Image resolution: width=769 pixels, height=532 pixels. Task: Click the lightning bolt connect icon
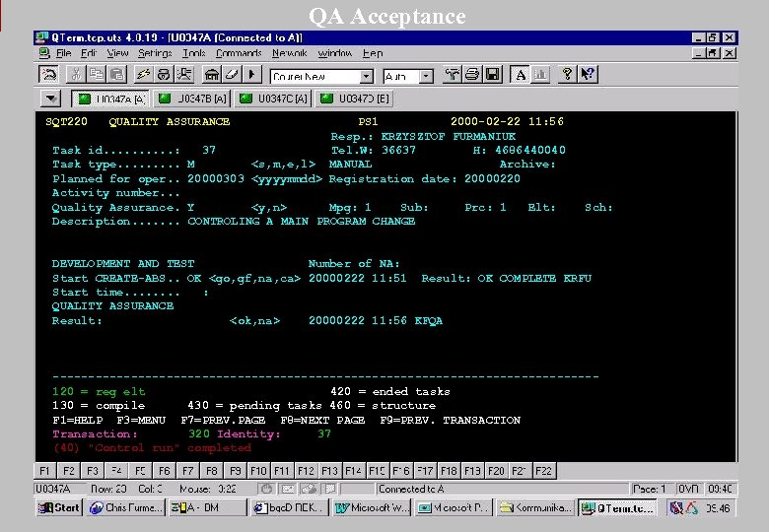(143, 75)
